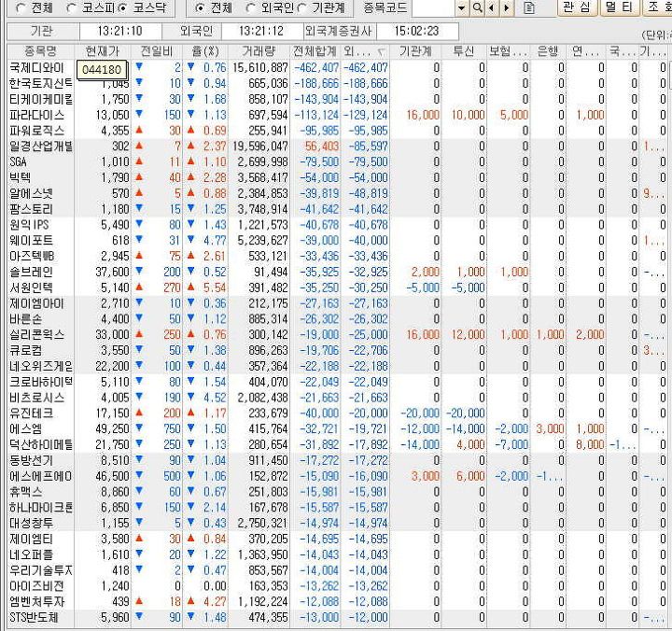This screenshot has width=672, height=631.
Task: Click the 관심 button
Action: click(578, 7)
